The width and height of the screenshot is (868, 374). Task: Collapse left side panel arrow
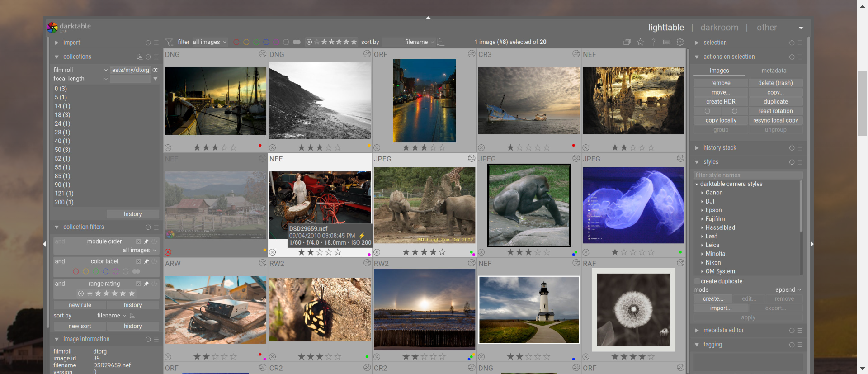point(45,244)
